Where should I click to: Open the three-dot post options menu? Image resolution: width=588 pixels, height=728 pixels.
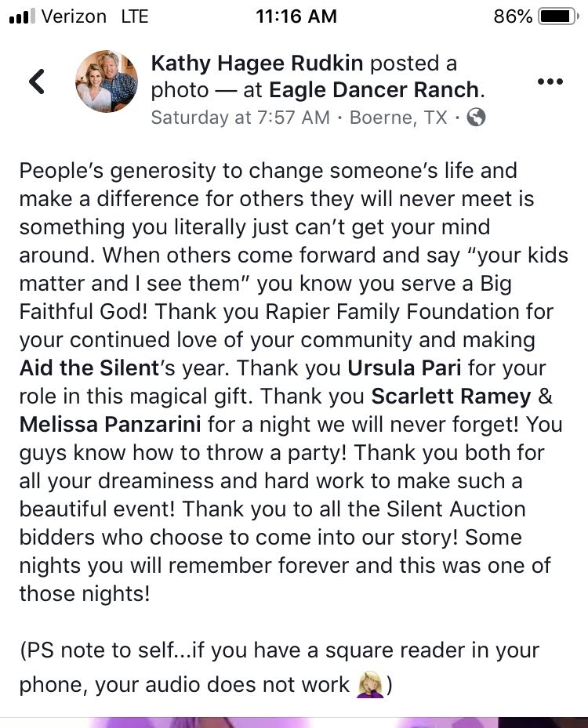pos(550,81)
